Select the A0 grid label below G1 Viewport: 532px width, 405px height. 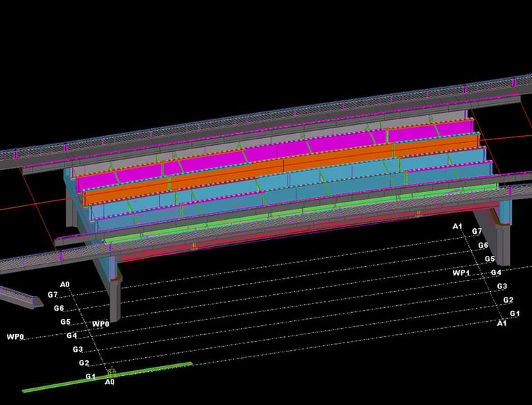coord(109,382)
